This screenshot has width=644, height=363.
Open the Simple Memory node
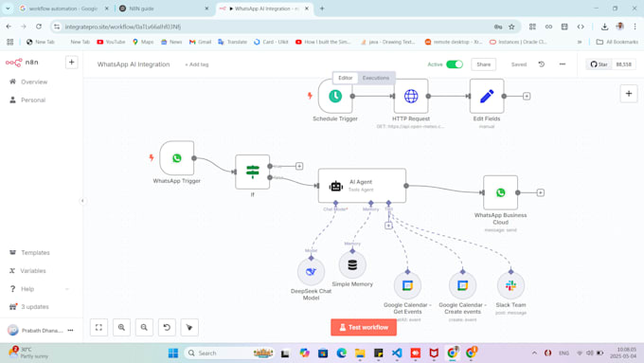coord(352,265)
